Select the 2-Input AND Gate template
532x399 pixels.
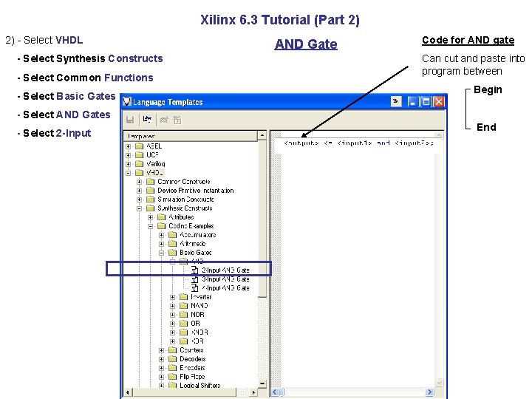[225, 270]
